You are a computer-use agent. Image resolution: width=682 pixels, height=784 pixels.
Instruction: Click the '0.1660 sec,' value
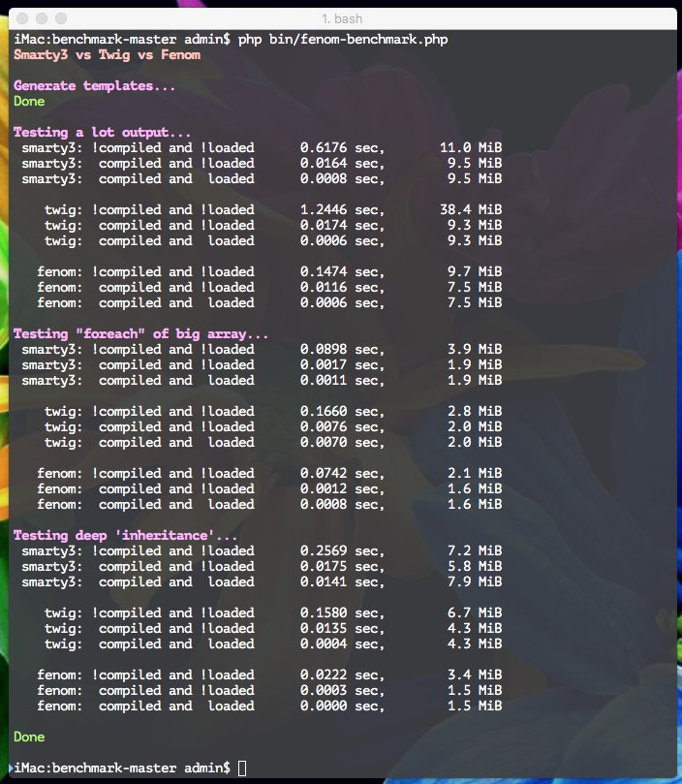342,412
